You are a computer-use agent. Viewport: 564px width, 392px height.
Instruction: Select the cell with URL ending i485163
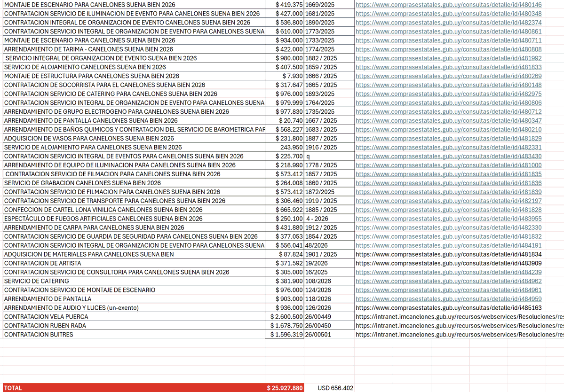449,308
